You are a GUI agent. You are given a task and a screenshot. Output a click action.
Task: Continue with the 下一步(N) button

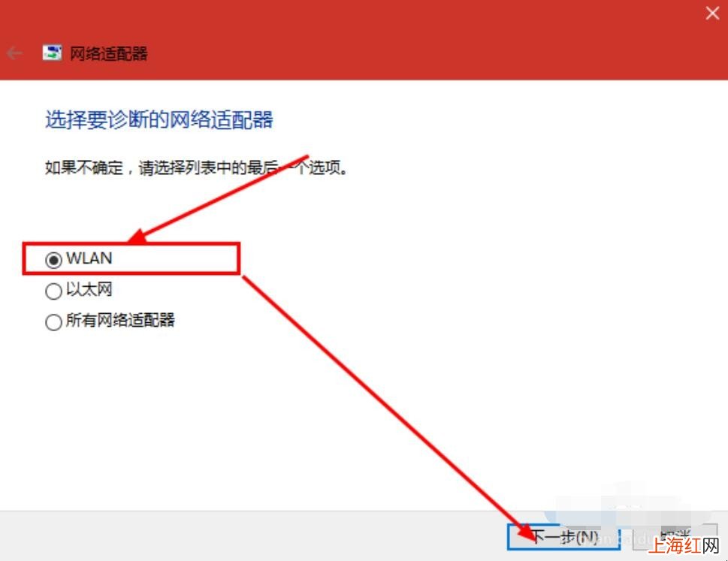(x=563, y=537)
